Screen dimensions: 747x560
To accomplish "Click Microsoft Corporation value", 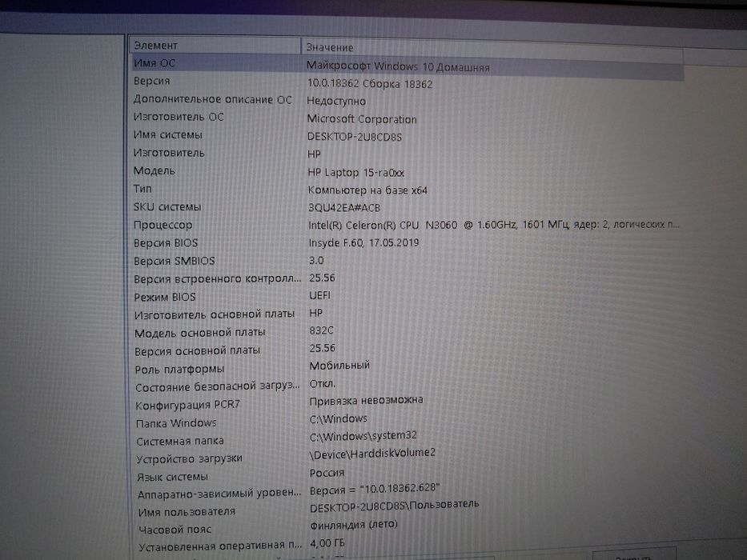I will click(362, 119).
